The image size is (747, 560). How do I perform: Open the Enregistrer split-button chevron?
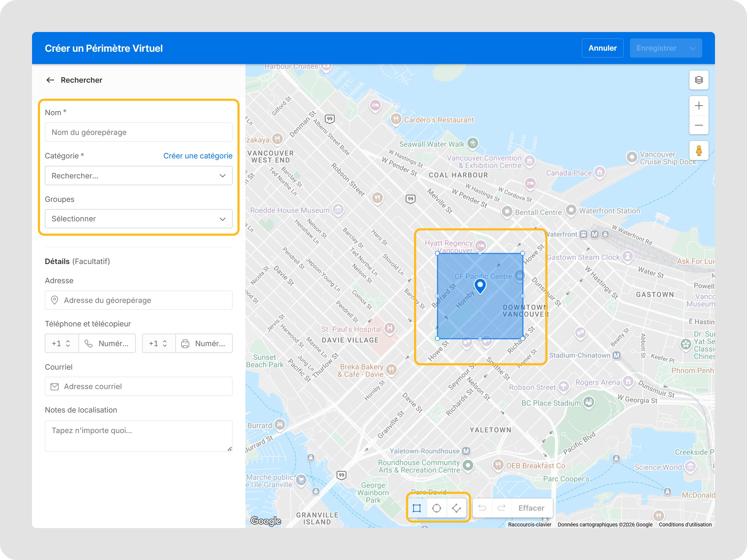point(692,48)
